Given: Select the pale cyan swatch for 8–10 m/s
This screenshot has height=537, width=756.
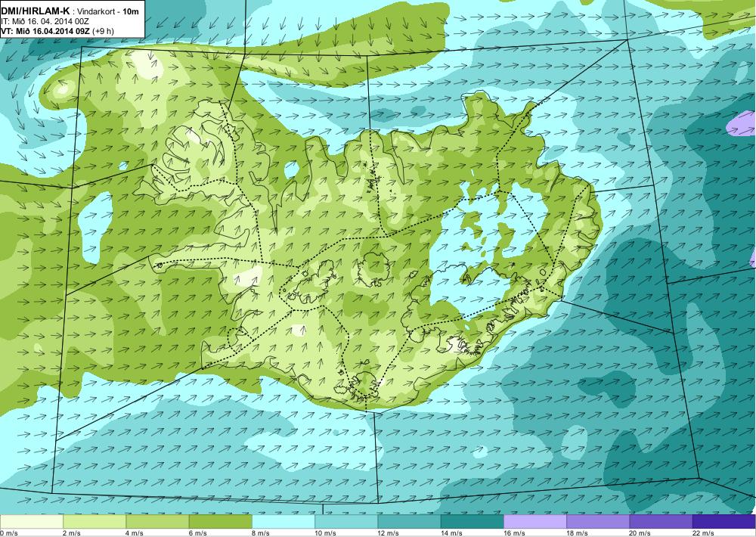Looking at the screenshot, I should tap(283, 522).
